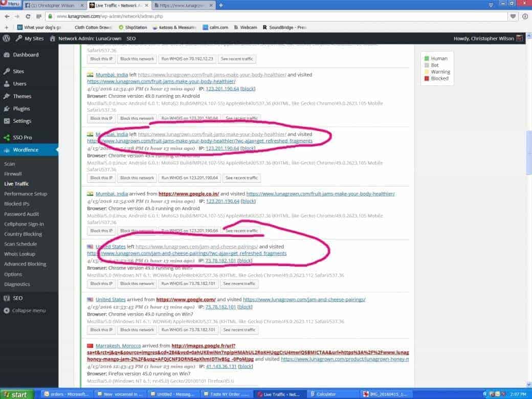This screenshot has width=532, height=399.
Task: Open the Wordfence Firewall submenu
Action: tap(13, 174)
